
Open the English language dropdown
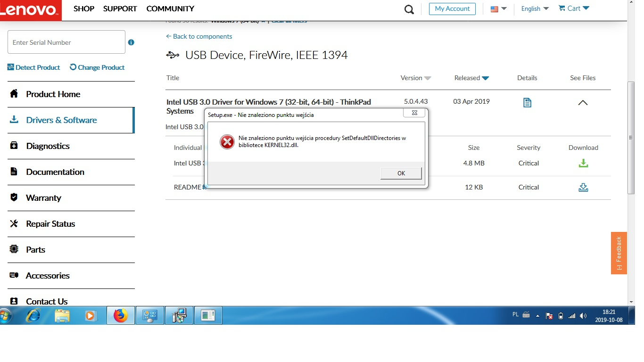click(534, 8)
